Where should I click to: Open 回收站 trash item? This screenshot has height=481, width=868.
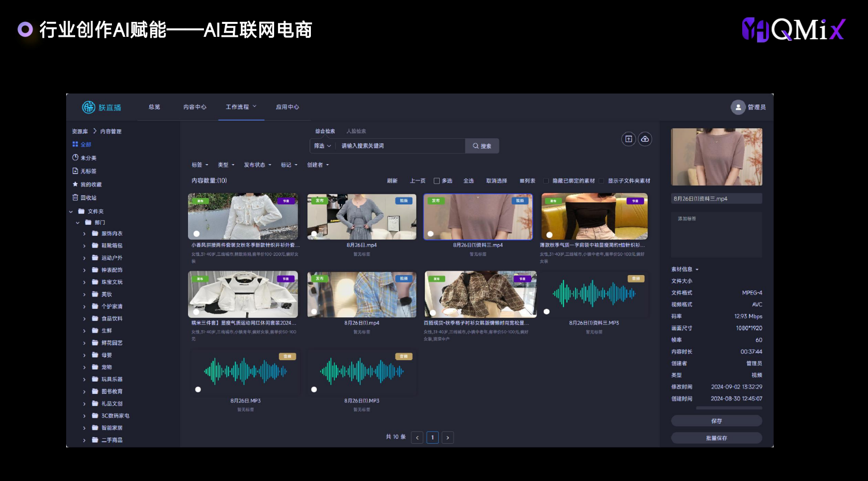pyautogui.click(x=85, y=198)
